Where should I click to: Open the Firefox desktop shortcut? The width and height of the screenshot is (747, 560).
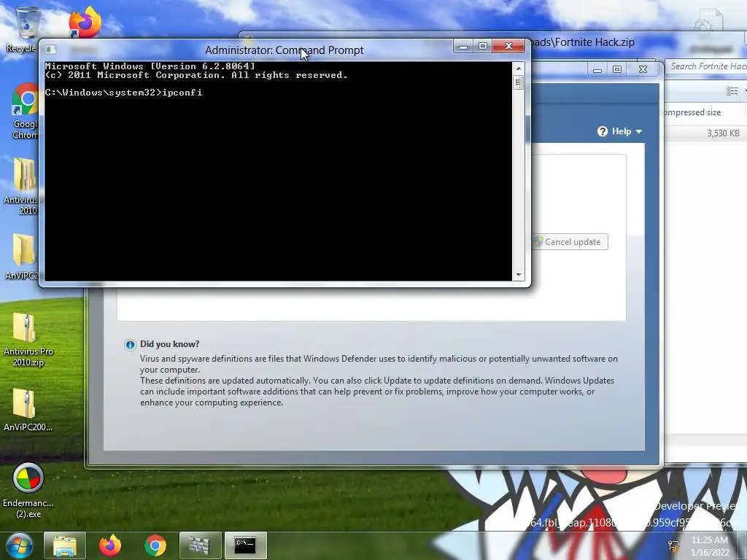click(85, 22)
